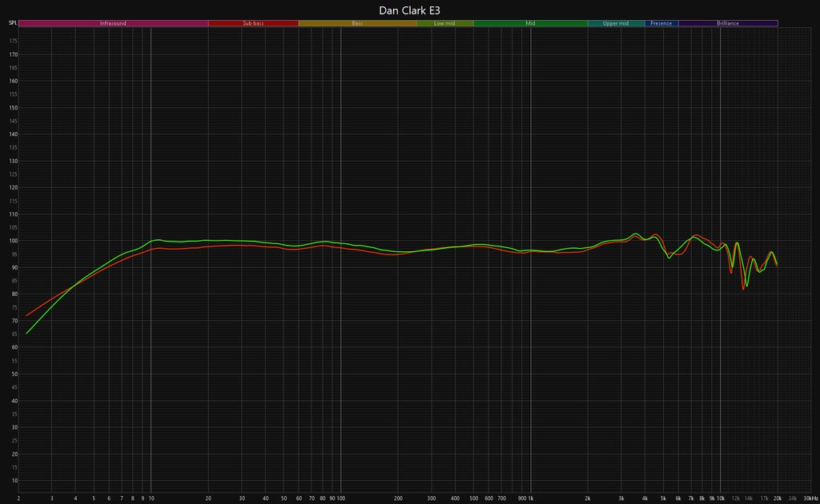820x504 pixels.
Task: Select the Low mid frequency band
Action: (x=444, y=23)
